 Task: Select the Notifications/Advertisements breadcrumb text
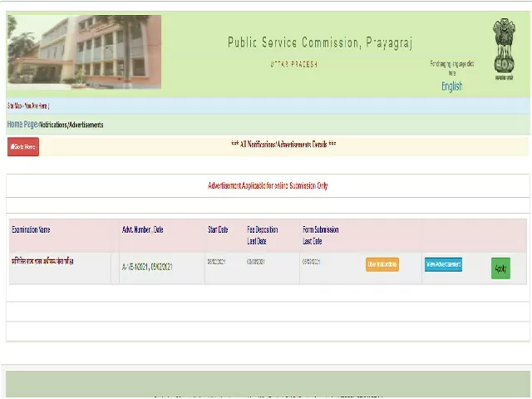click(x=71, y=125)
